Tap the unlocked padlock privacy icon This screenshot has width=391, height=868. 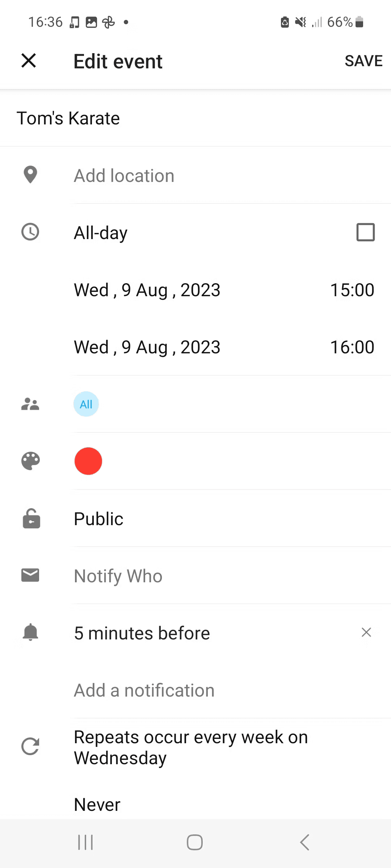click(x=31, y=518)
